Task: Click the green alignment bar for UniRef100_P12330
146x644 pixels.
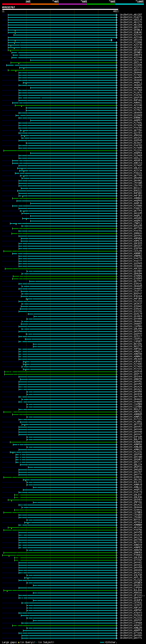Action: tap(60, 151)
